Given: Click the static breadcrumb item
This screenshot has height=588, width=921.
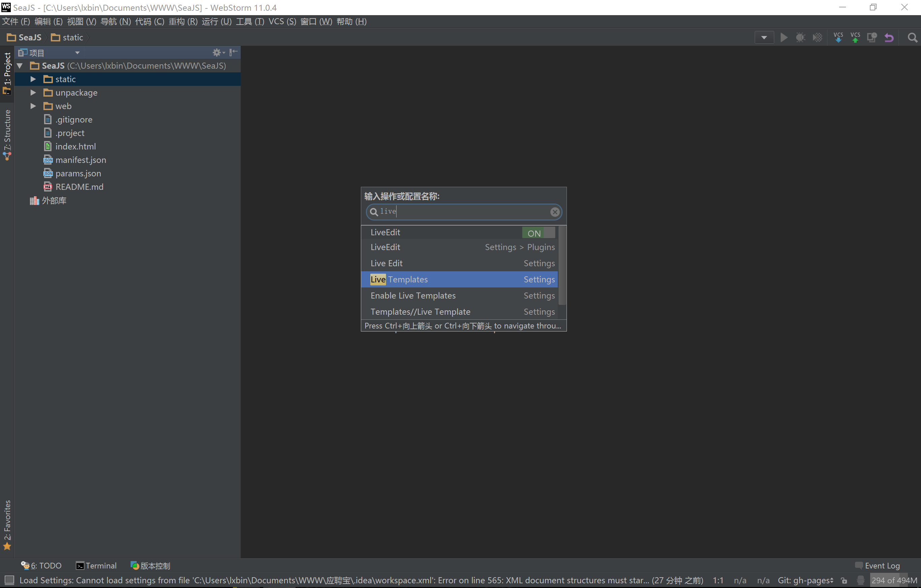Looking at the screenshot, I should tap(68, 37).
